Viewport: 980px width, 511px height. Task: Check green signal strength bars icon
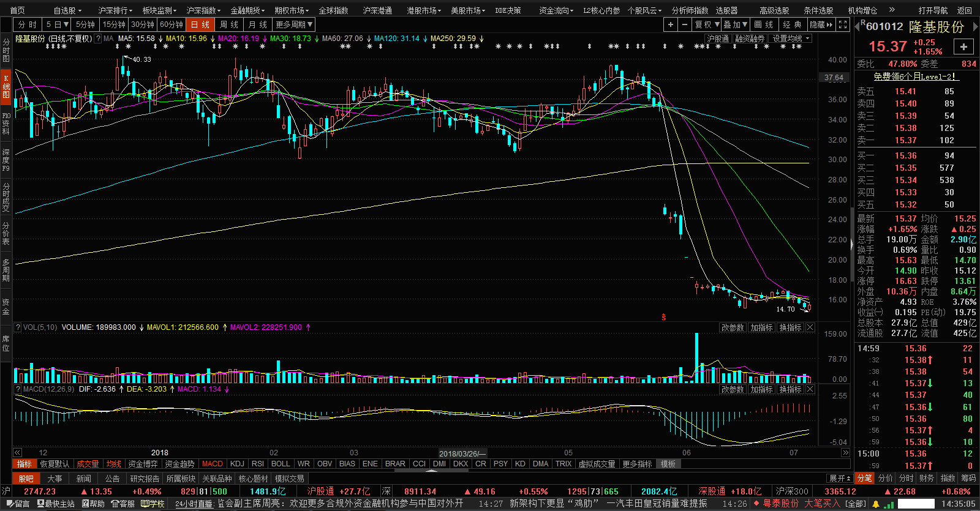889,504
